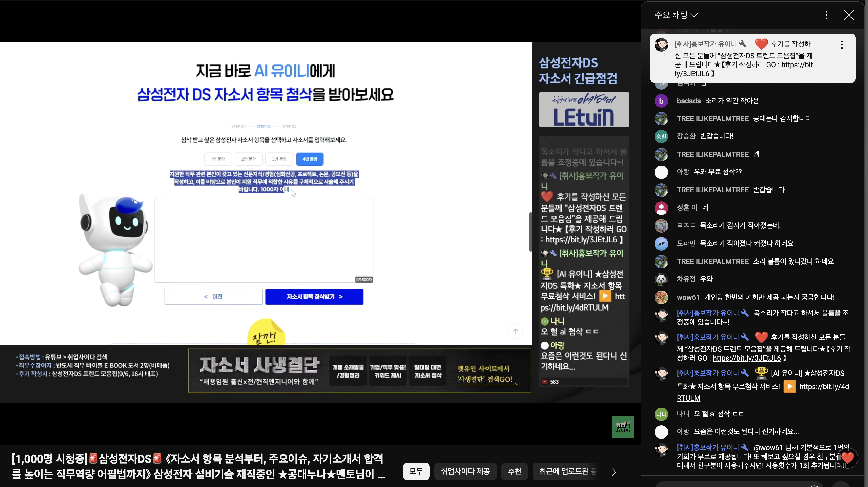Click the 4번 문항 question button

pos(309,159)
